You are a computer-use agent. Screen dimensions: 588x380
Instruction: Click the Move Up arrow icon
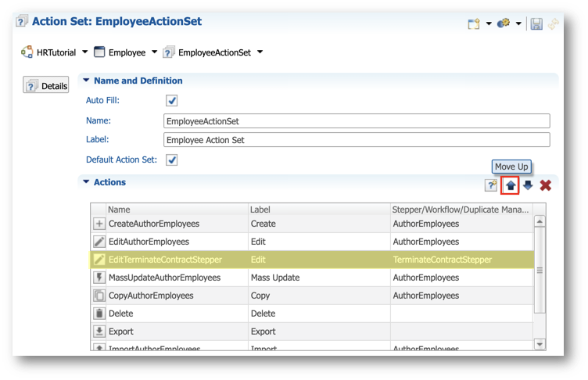click(510, 185)
